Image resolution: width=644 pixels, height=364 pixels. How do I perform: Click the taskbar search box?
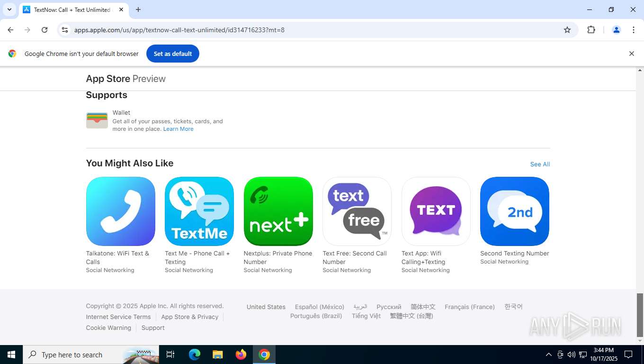click(91, 355)
